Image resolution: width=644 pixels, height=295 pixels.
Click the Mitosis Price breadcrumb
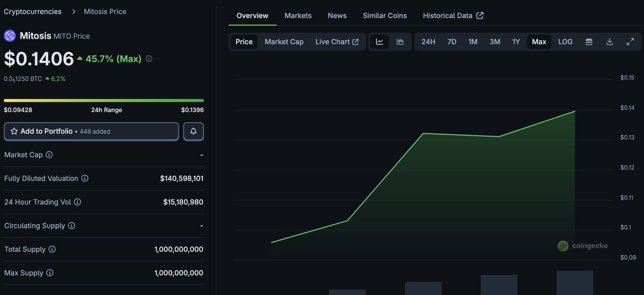point(105,11)
